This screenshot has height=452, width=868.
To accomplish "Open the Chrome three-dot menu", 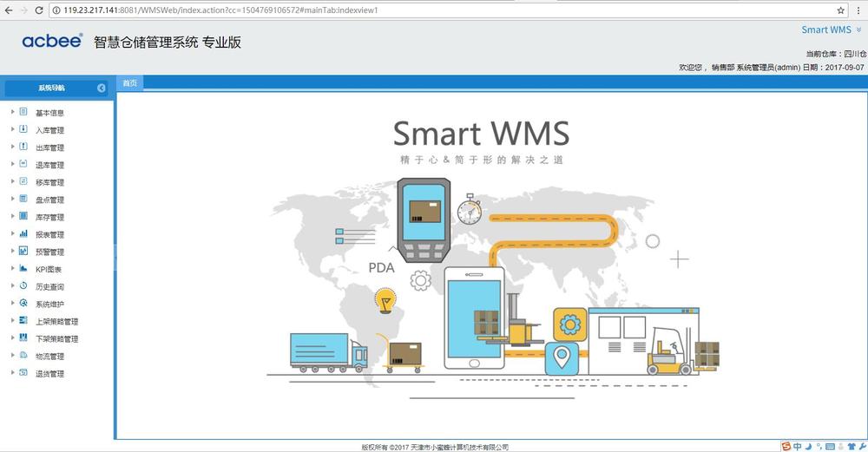I will tap(858, 10).
